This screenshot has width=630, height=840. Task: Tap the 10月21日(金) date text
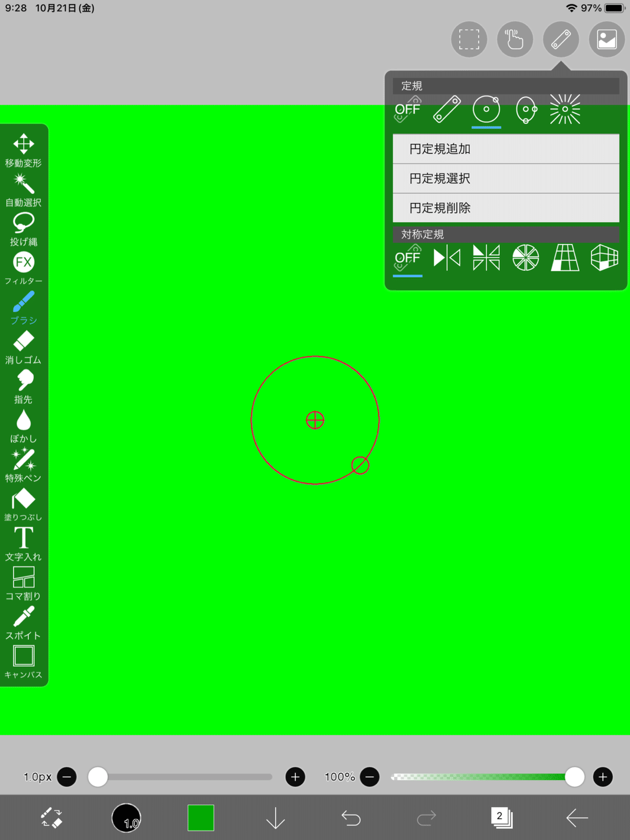(65, 8)
